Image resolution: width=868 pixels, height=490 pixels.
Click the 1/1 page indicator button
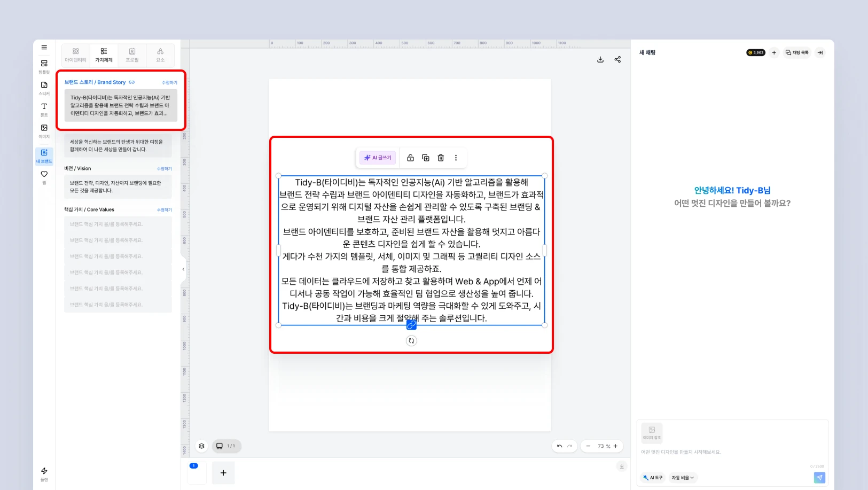[226, 446]
